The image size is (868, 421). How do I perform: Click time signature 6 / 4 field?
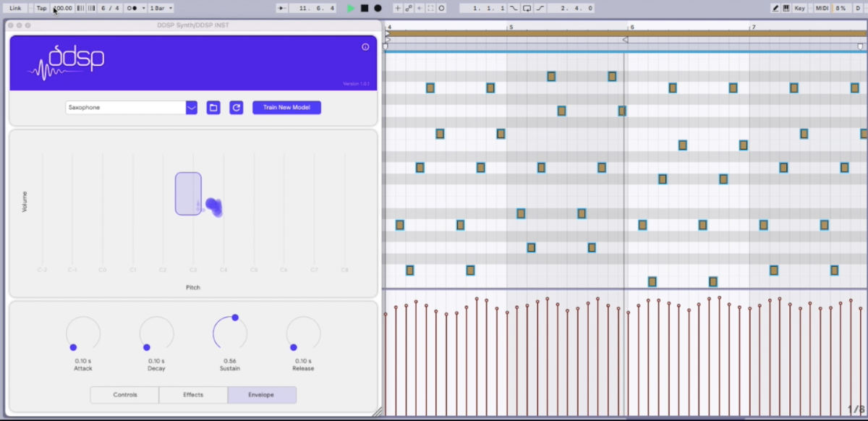[110, 8]
